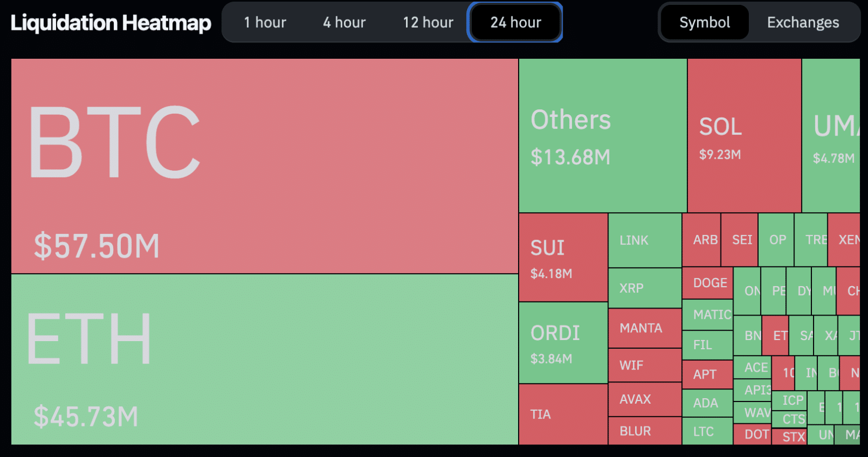Select the Others $13.68M tile

tap(602, 135)
